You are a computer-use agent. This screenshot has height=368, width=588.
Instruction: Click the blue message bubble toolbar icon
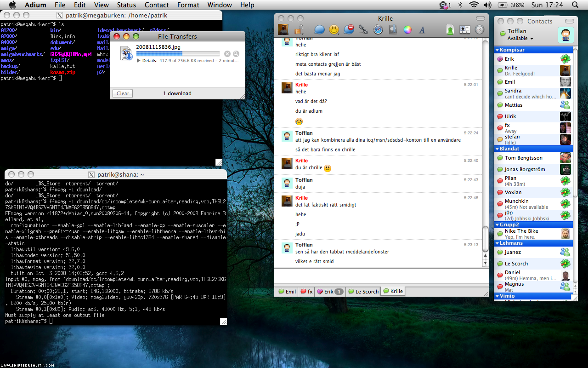[x=319, y=30]
